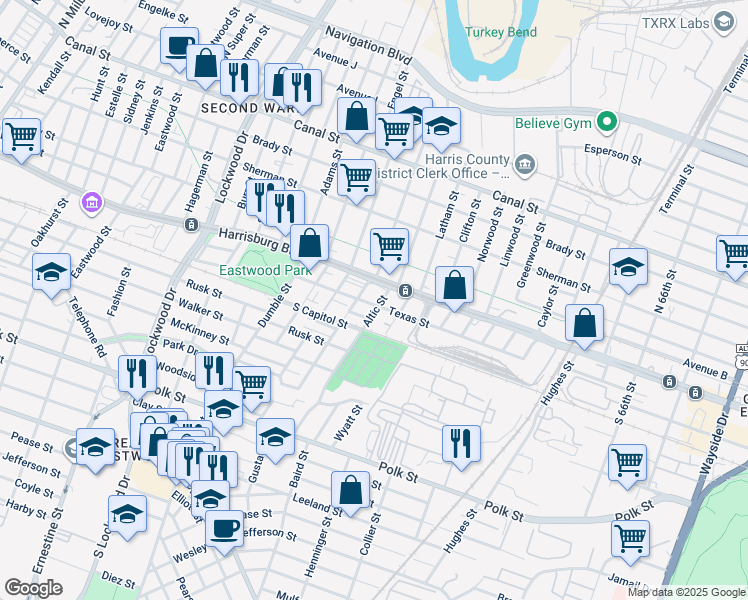Open cart marker near Polk St and Woodside

[x=253, y=387]
